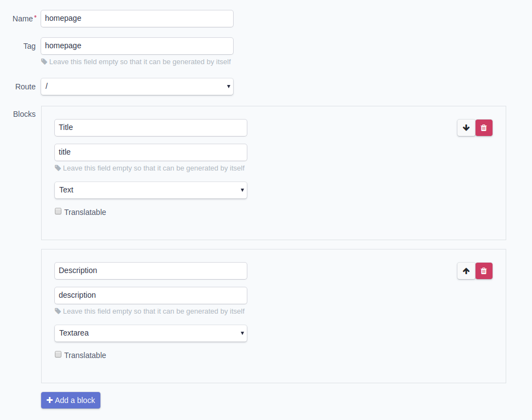The width and height of the screenshot is (532, 420).
Task: Click the Blocks label
Action: pos(25,114)
